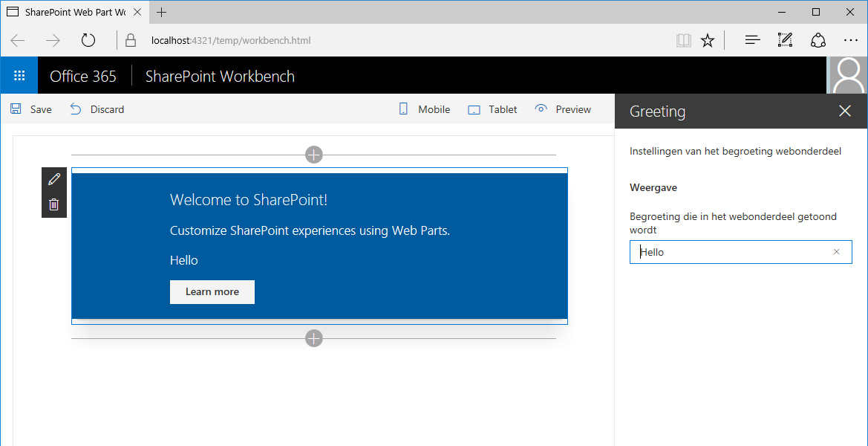868x446 pixels.
Task: Toggle reading view in the address bar
Action: 683,40
